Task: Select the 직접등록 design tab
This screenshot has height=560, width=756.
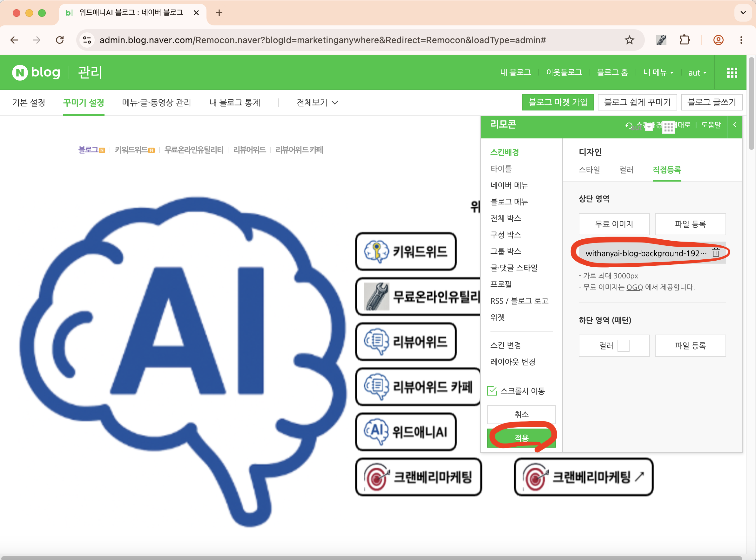Action: pos(667,170)
